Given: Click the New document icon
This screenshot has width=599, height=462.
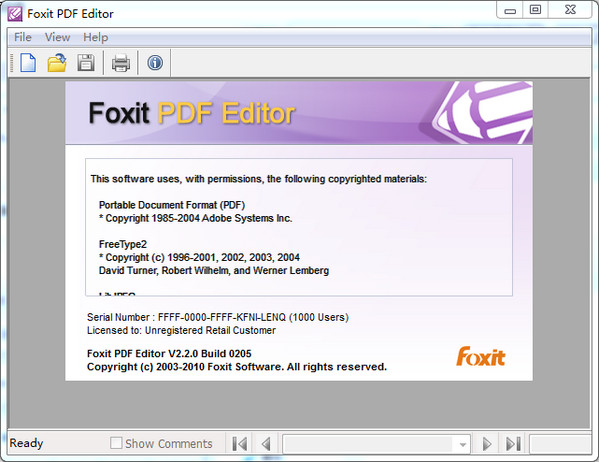Looking at the screenshot, I should 28,63.
